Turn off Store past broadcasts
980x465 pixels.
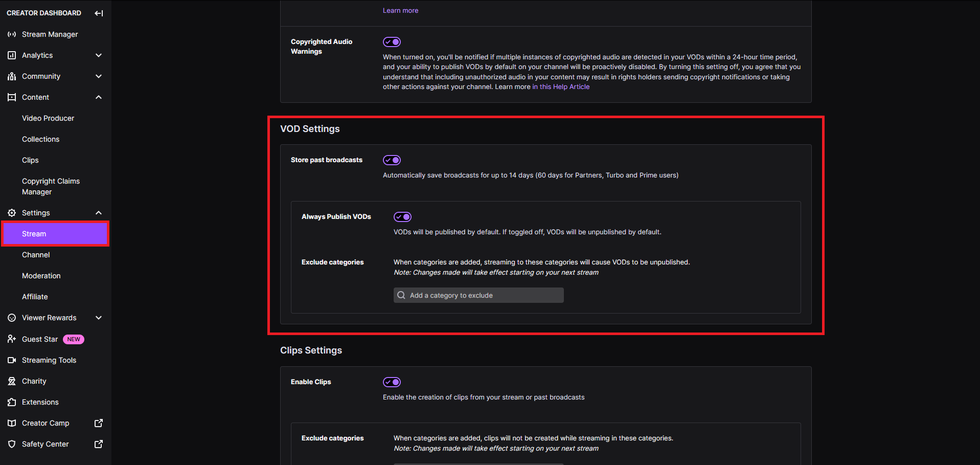[x=392, y=160]
